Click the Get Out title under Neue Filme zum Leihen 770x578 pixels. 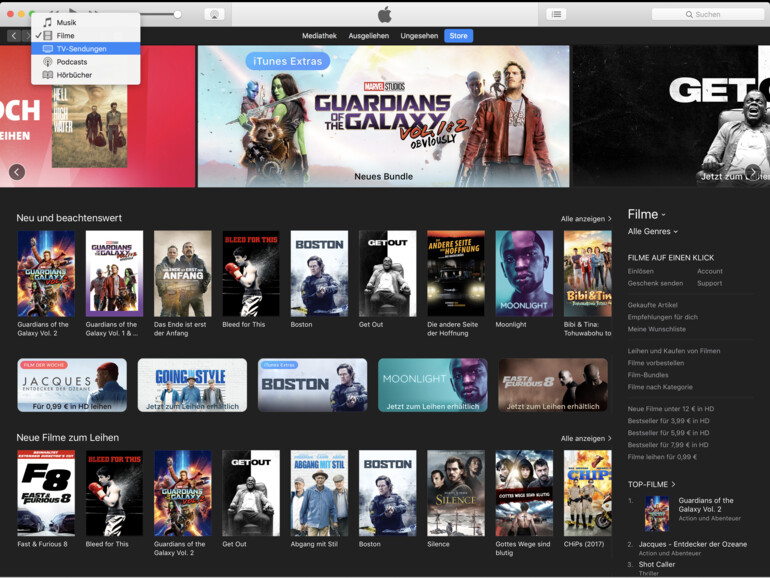click(x=234, y=544)
